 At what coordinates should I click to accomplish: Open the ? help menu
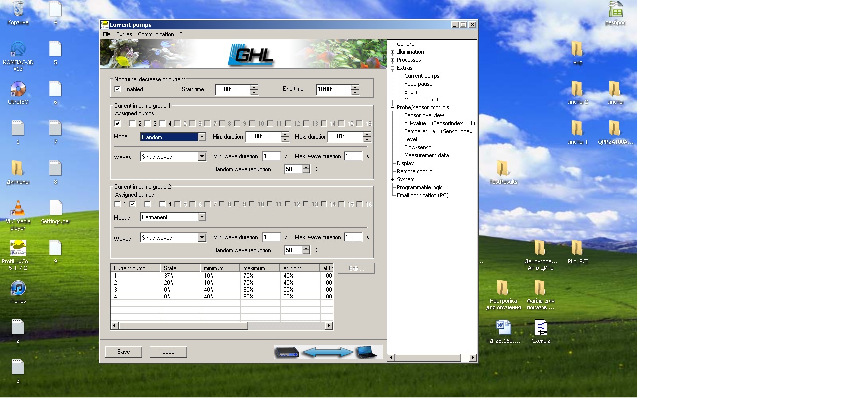point(181,34)
